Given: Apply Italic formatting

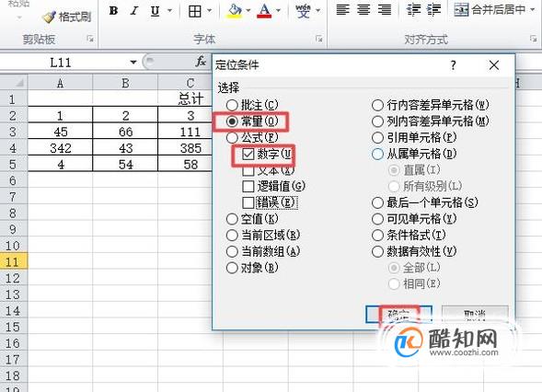Looking at the screenshot, I should coord(133,11).
